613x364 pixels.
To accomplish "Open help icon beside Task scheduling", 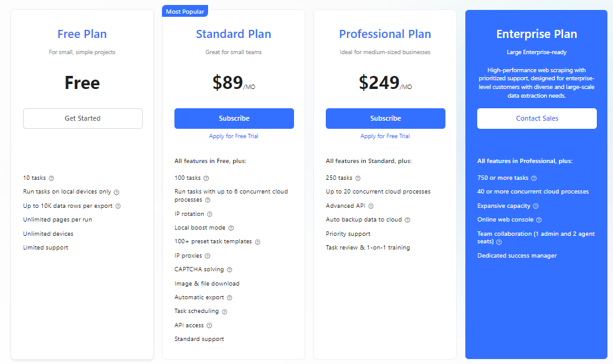I will [x=224, y=312].
